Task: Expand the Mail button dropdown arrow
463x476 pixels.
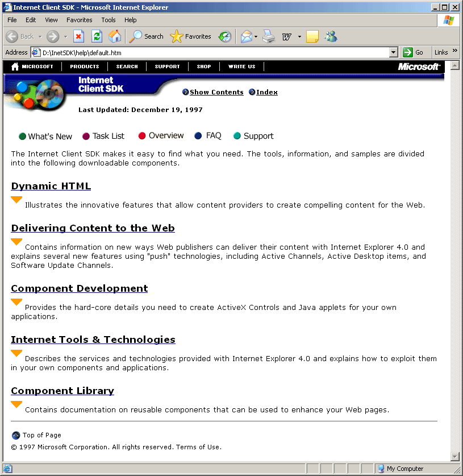Action: pos(256,37)
